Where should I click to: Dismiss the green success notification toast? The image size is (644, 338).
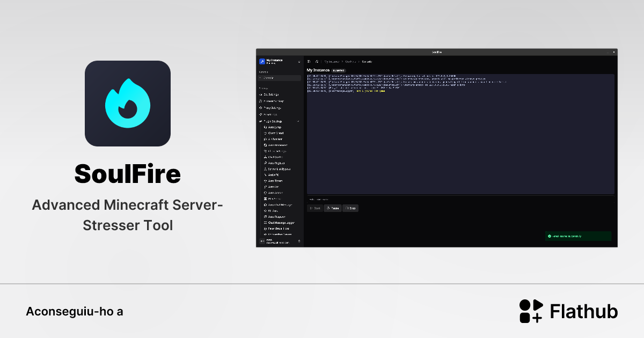coord(579,236)
